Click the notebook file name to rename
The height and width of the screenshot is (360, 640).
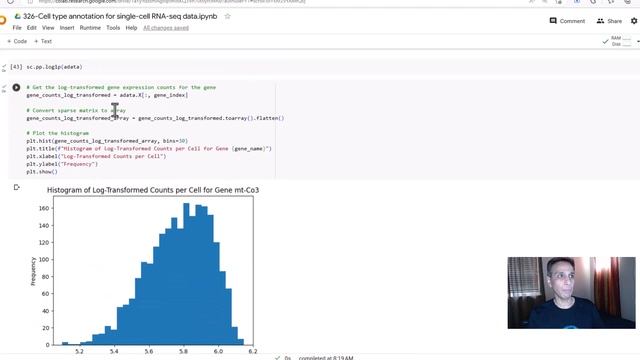pos(120,16)
